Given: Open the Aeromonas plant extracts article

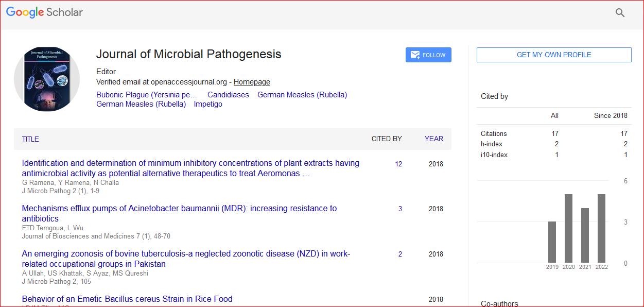Looking at the screenshot, I should 190,168.
